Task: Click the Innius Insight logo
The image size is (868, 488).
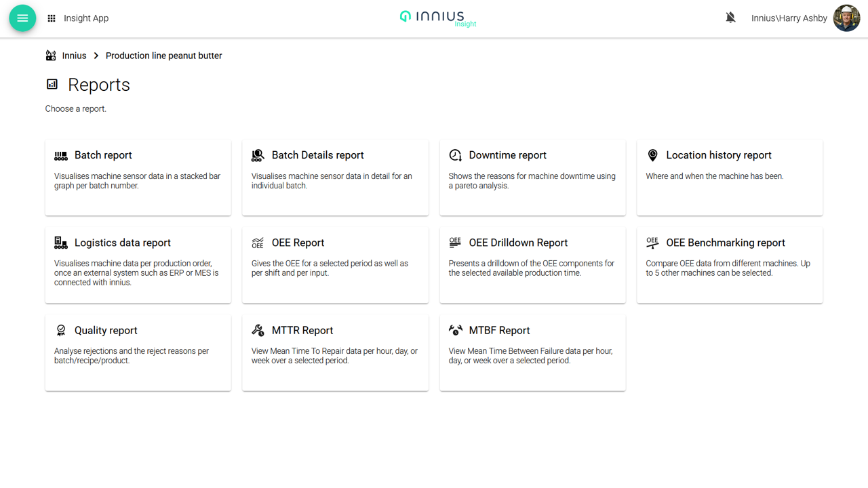Action: click(x=437, y=18)
